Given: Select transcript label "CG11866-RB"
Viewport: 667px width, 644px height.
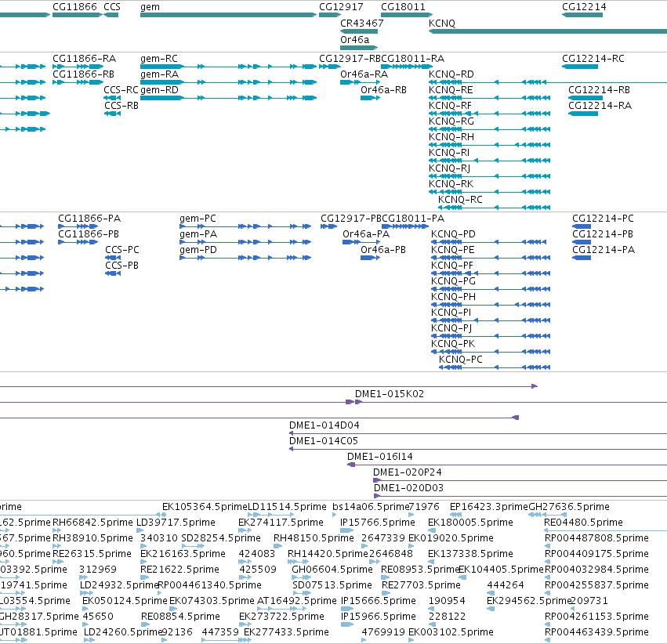Looking at the screenshot, I should point(83,74).
